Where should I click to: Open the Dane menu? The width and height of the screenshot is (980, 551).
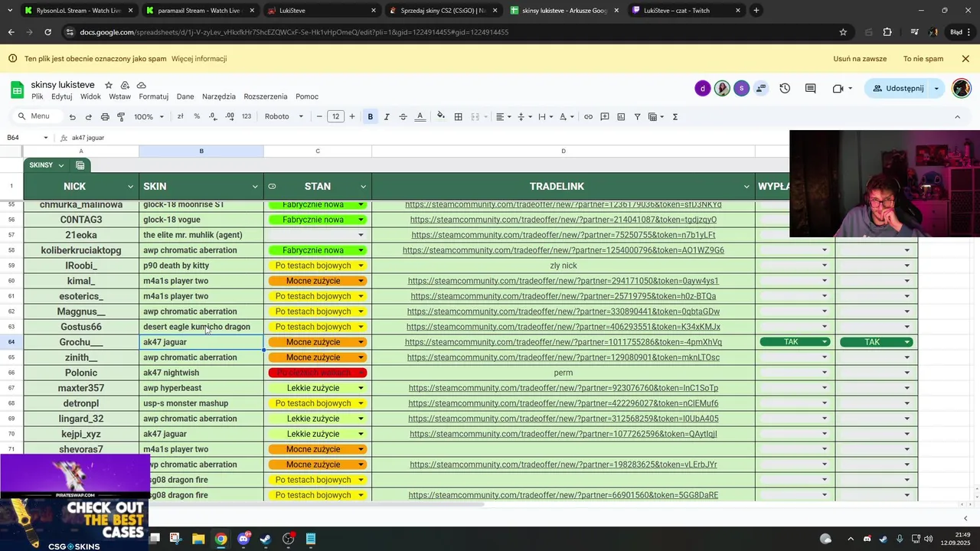tap(185, 96)
